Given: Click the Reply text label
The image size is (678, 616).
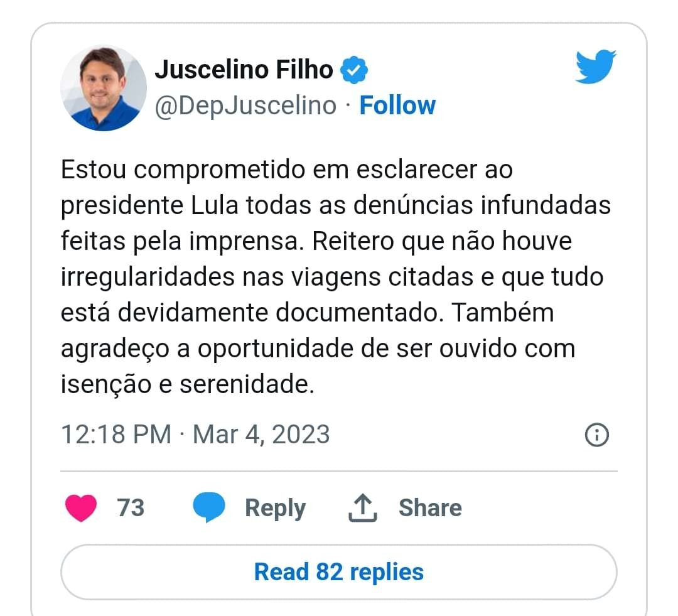Looking at the screenshot, I should pyautogui.click(x=275, y=507).
